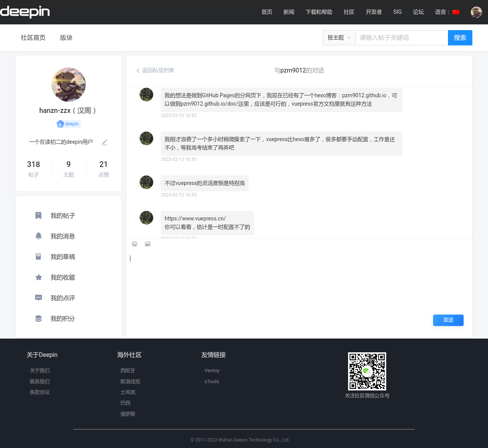The width and height of the screenshot is (488, 448).
Task: Open the 开发者 navigation menu item
Action: coord(373,12)
